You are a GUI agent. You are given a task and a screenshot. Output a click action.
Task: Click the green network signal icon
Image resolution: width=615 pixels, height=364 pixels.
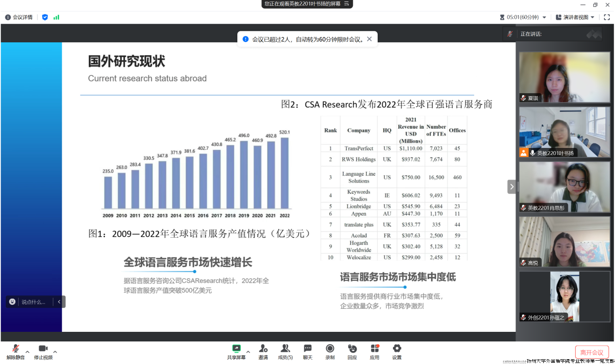[x=56, y=17]
